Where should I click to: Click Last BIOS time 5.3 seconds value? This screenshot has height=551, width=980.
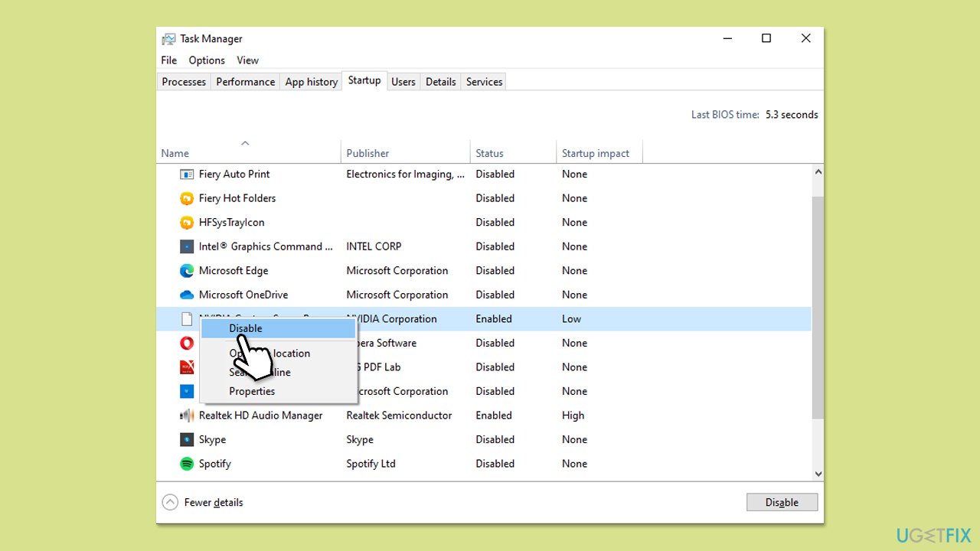[x=792, y=115]
